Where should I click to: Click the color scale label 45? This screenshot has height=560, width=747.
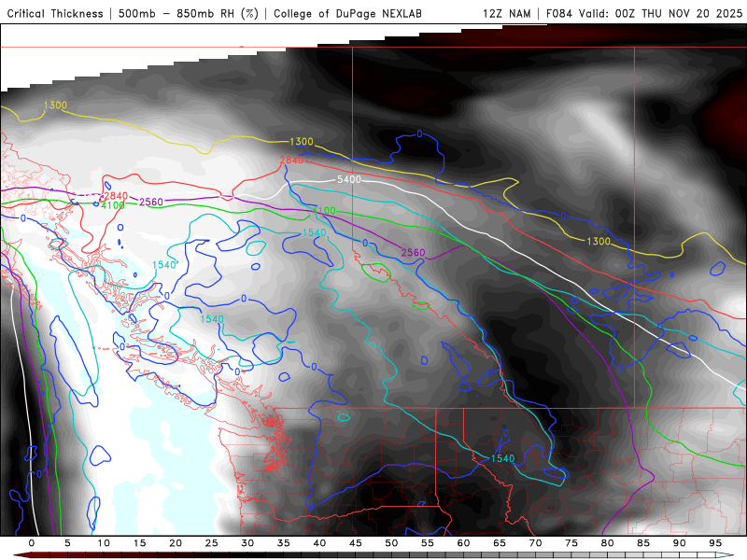356,543
